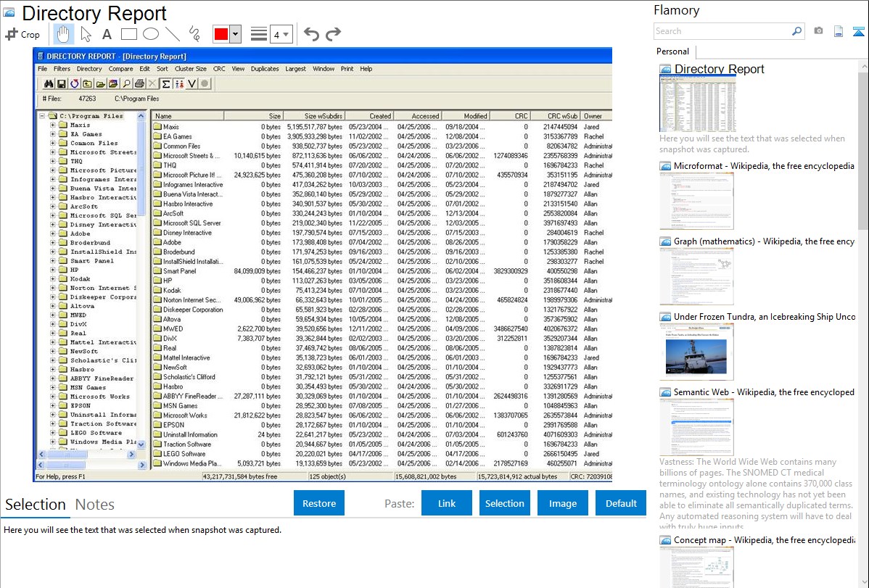
Task: Redo the annotation
Action: tap(333, 34)
